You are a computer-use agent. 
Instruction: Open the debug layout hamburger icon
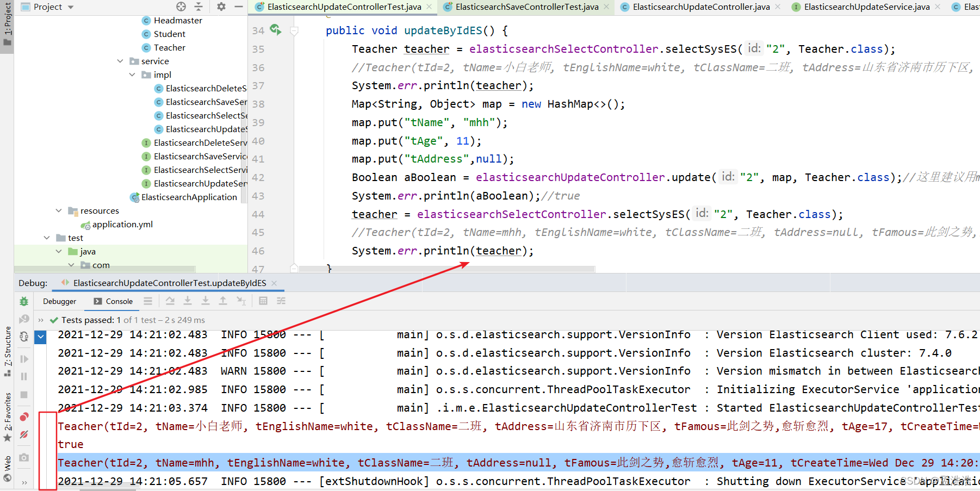pyautogui.click(x=148, y=301)
